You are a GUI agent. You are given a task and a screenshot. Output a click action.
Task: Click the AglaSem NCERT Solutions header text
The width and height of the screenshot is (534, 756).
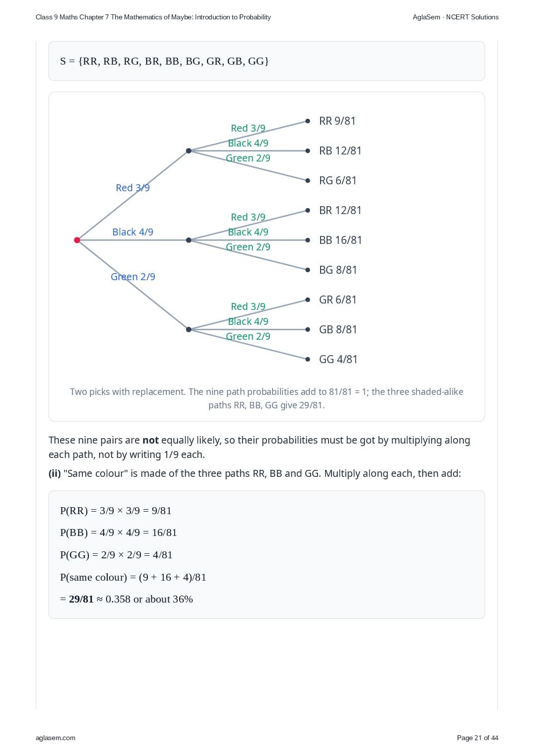point(456,17)
